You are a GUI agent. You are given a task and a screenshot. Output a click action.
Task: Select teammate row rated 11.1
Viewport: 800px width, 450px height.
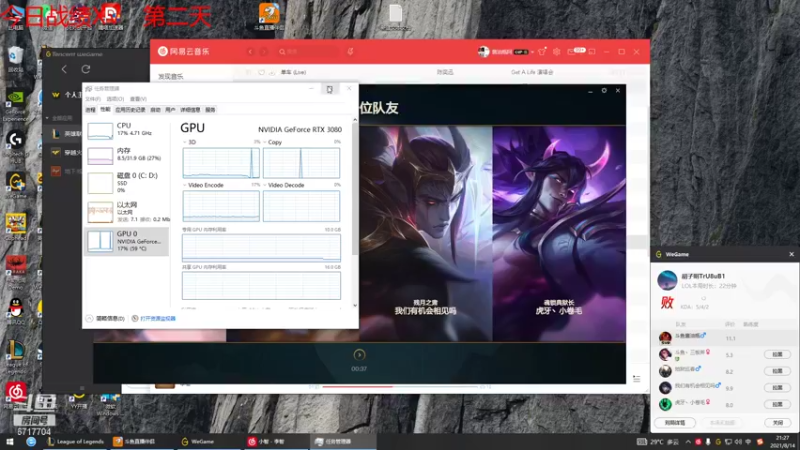click(x=724, y=338)
